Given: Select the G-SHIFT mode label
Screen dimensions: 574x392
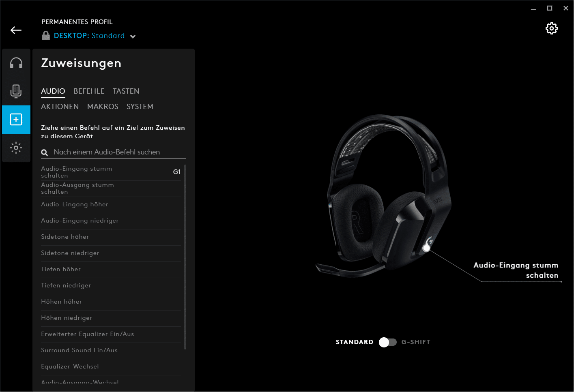Looking at the screenshot, I should pyautogui.click(x=416, y=342).
